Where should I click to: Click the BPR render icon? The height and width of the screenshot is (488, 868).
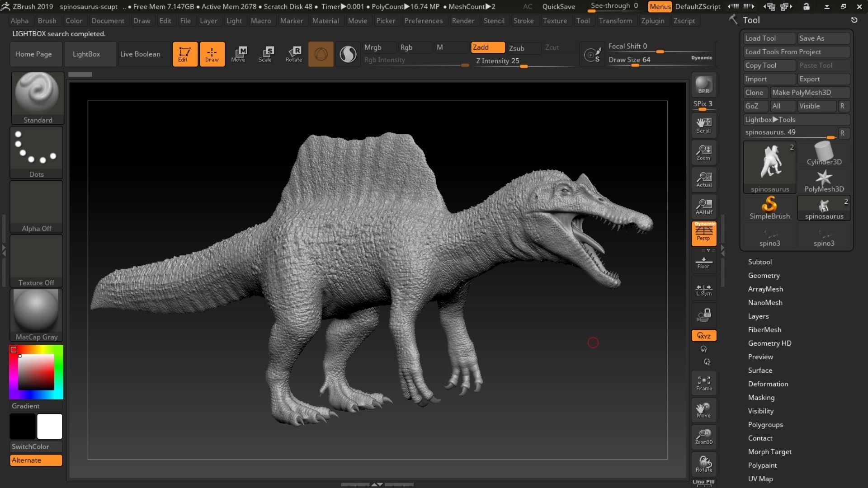click(x=704, y=85)
